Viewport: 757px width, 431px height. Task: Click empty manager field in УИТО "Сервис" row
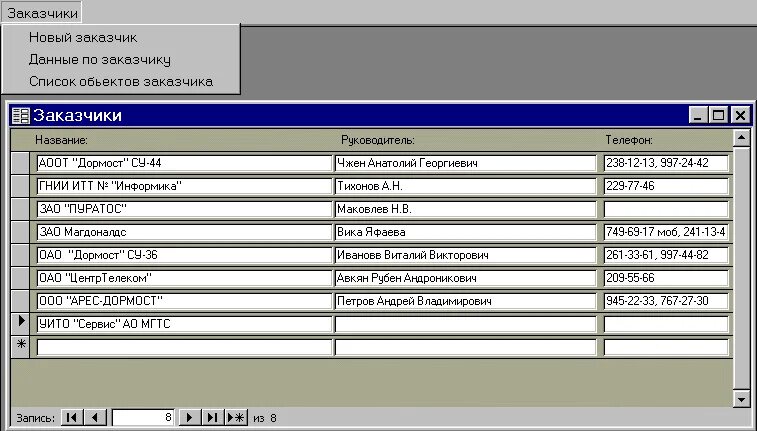[x=465, y=324]
